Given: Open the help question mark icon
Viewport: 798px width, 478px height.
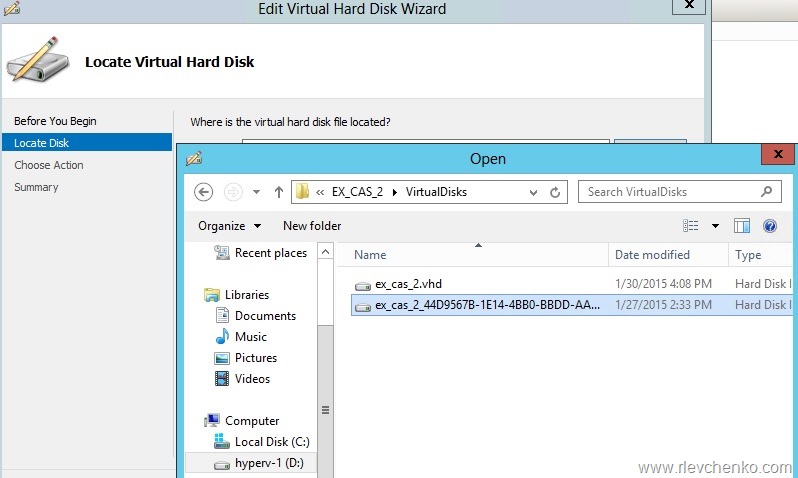Looking at the screenshot, I should point(770,226).
